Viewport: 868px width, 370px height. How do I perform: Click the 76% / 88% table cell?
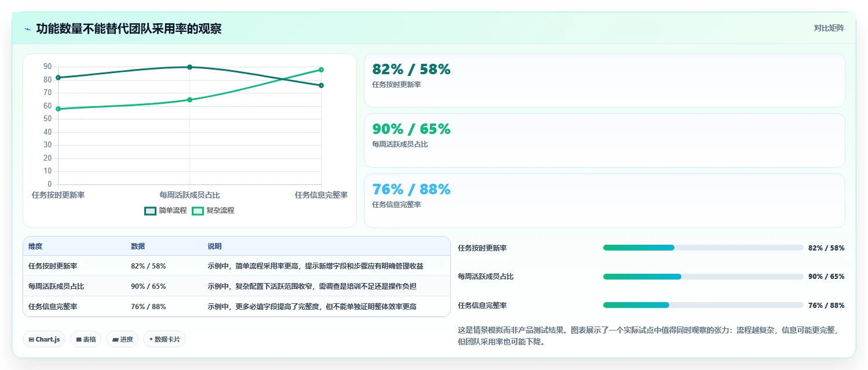tap(148, 307)
